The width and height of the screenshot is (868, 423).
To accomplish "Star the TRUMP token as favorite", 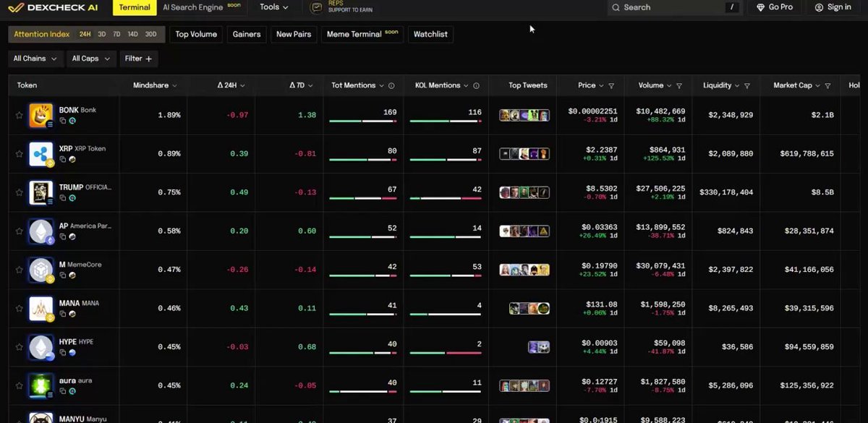I will pos(20,192).
